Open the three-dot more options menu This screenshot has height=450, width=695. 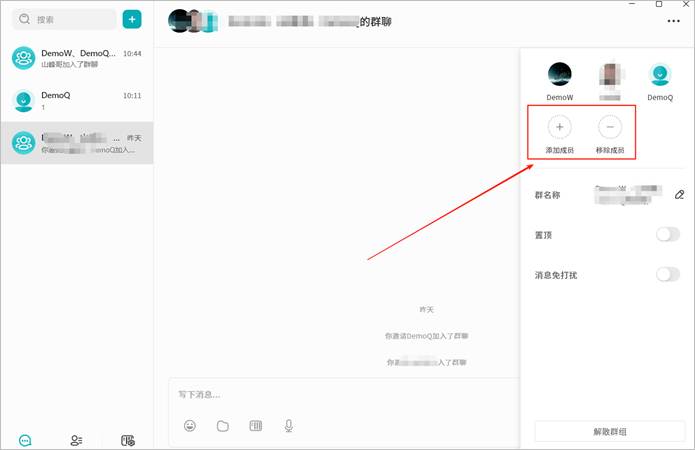tap(672, 21)
